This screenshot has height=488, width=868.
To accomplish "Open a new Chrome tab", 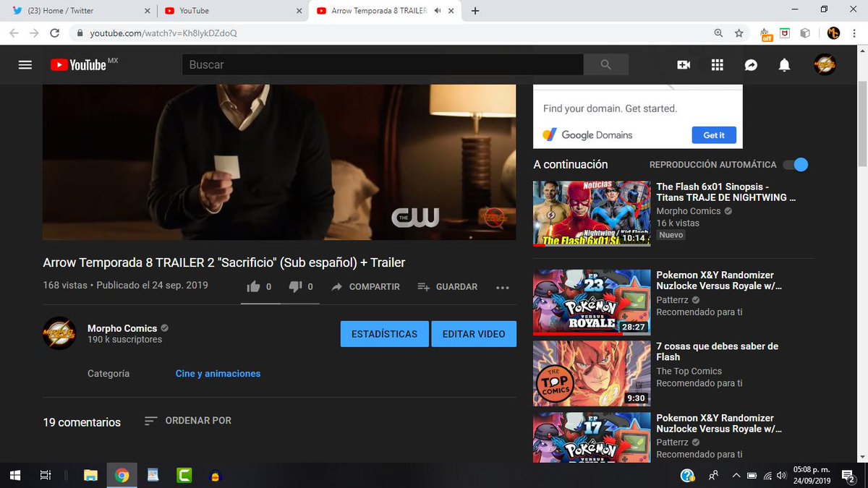I will coord(475,11).
